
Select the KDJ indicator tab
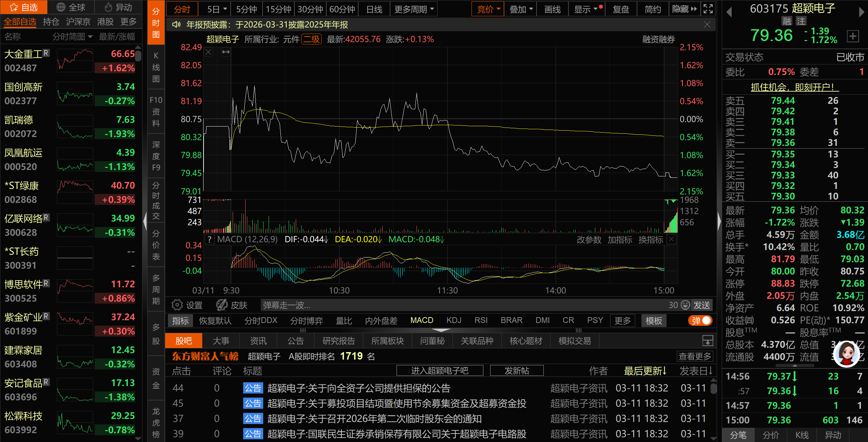pos(454,321)
